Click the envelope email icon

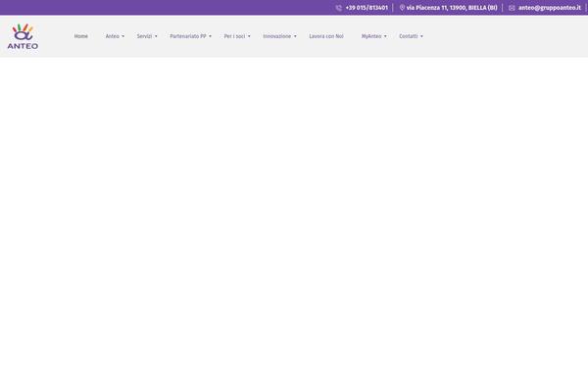(512, 8)
